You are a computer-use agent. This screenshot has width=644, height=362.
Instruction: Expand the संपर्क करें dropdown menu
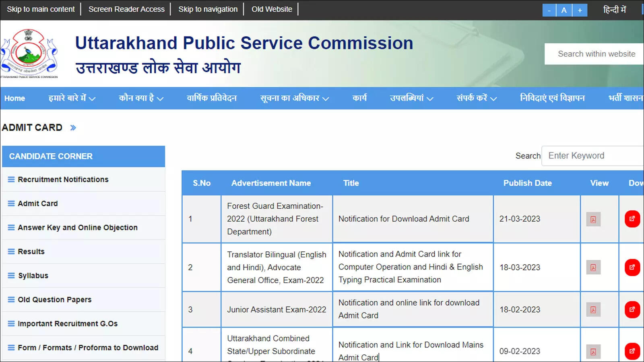[477, 98]
